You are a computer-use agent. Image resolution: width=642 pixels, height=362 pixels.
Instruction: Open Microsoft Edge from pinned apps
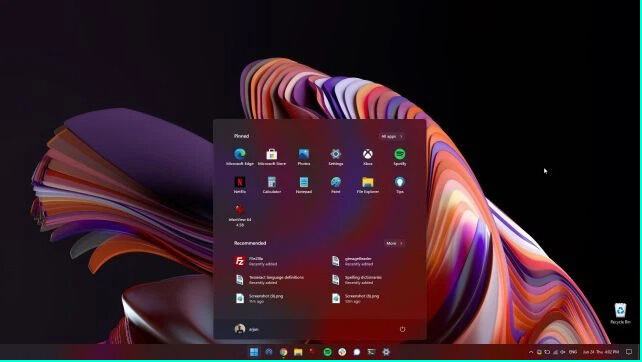[240, 157]
